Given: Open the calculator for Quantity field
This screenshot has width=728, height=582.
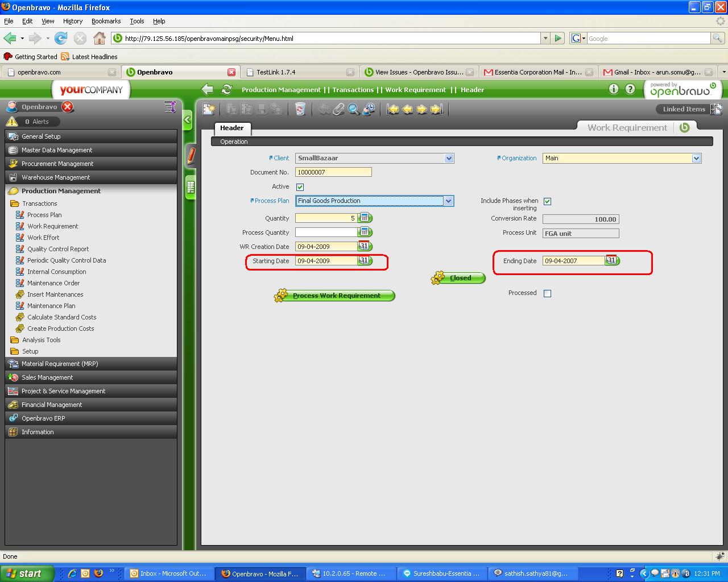Looking at the screenshot, I should pos(365,218).
